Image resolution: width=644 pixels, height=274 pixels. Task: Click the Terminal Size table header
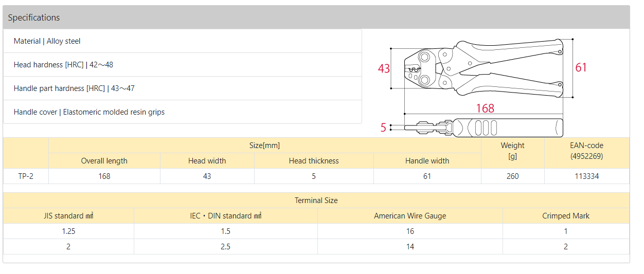click(316, 200)
